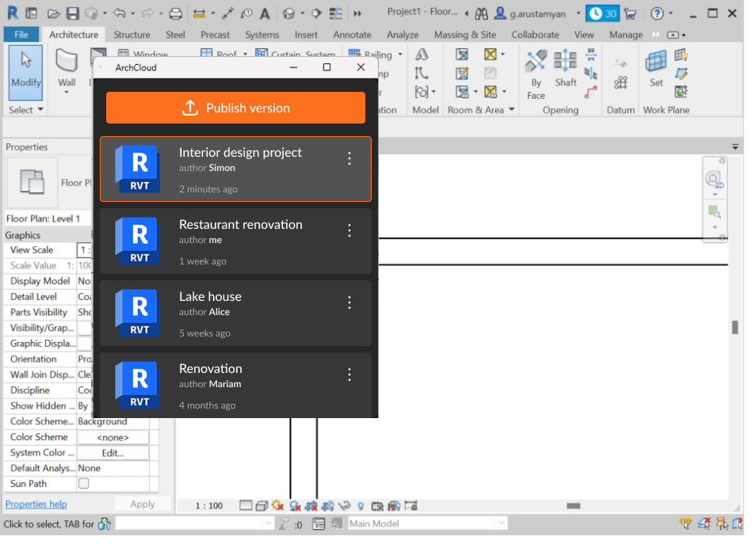
Task: Open the options menu for Restaurant renovation
Action: pos(349,230)
